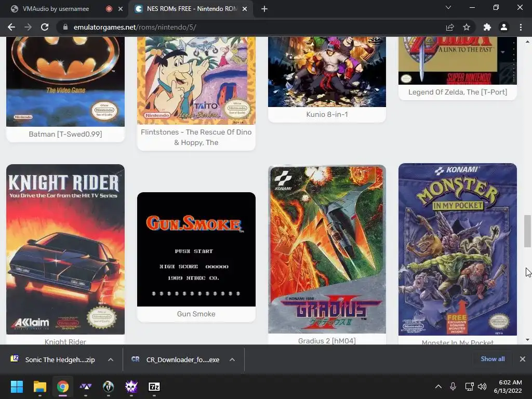Click the address bar URL
This screenshot has height=399, width=532.
(x=135, y=27)
